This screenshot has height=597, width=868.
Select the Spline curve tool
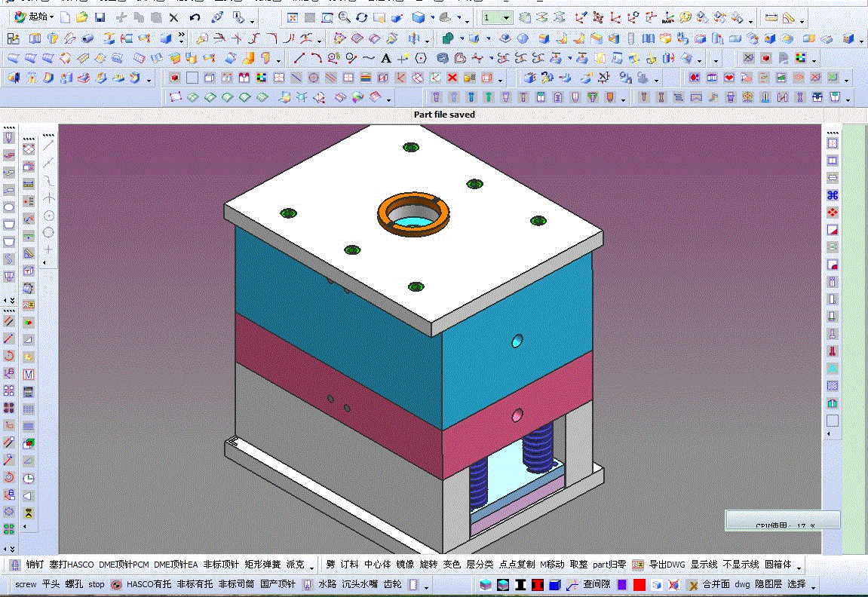368,58
